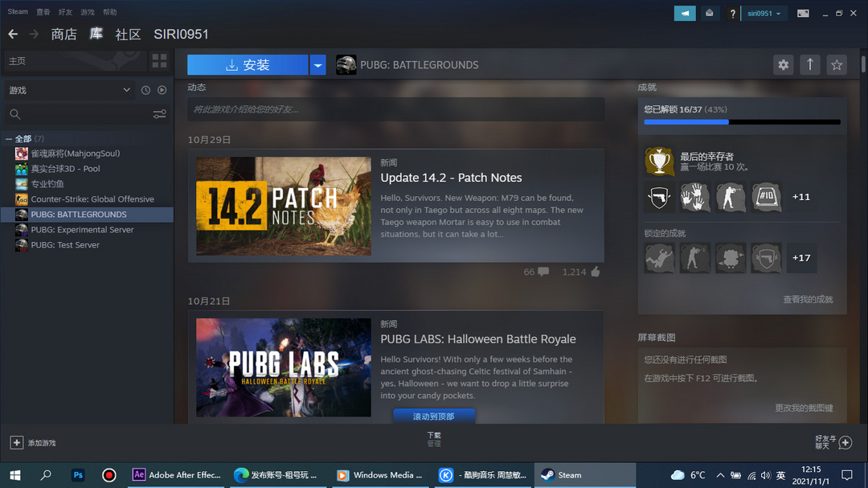The height and width of the screenshot is (488, 868).
Task: Open PUBG game settings gear
Action: coord(783,65)
